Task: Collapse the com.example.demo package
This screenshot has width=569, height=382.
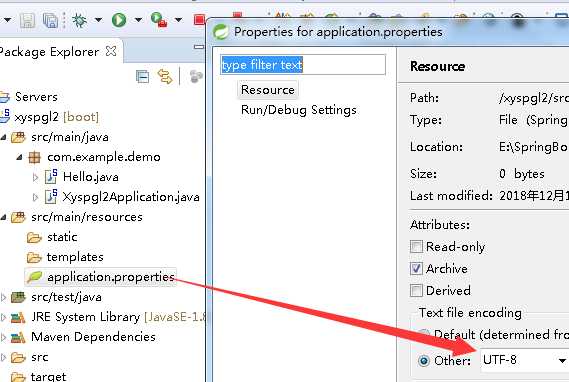Action: (x=19, y=157)
